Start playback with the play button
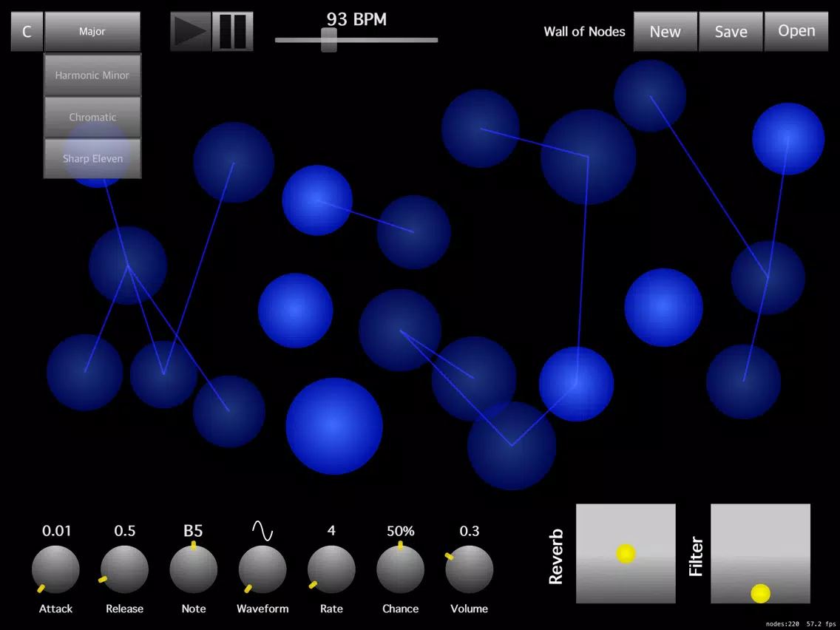The image size is (840, 630). pyautogui.click(x=191, y=32)
